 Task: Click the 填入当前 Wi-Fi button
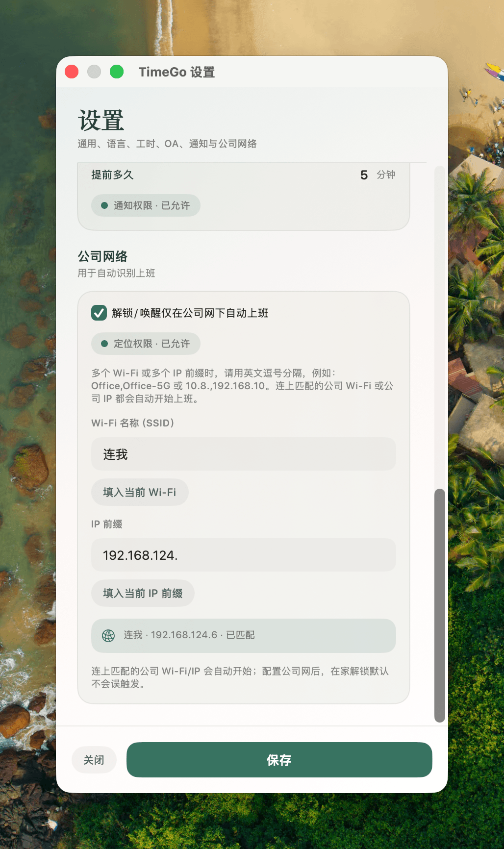(x=140, y=492)
